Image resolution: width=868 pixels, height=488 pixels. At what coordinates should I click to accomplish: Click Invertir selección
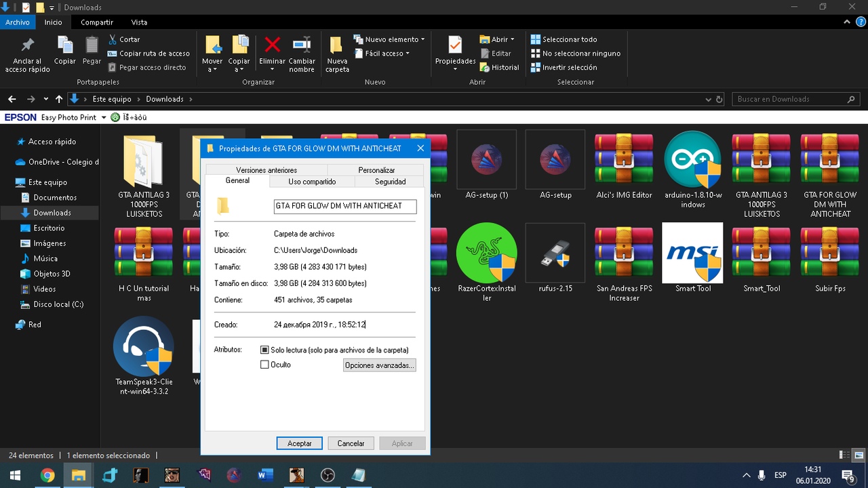coord(564,68)
